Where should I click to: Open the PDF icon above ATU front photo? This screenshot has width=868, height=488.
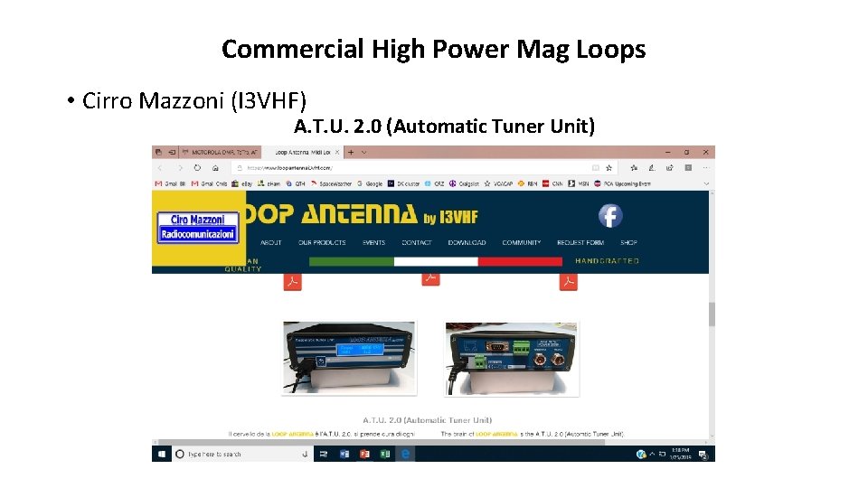pyautogui.click(x=292, y=282)
